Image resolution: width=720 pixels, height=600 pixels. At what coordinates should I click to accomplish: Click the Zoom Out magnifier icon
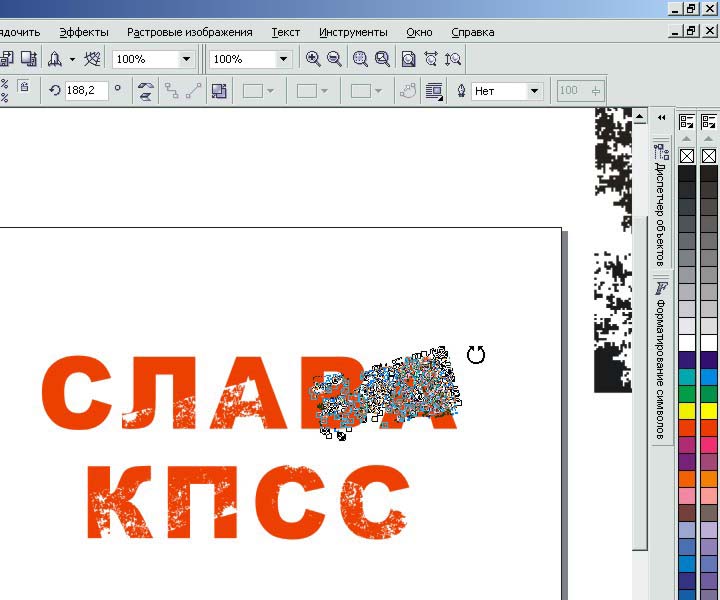[x=334, y=59]
